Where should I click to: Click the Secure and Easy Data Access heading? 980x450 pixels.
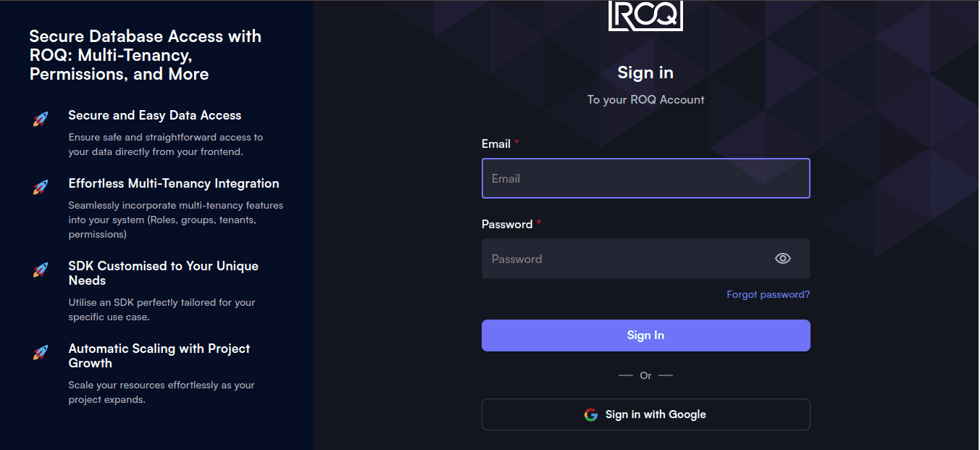coord(155,115)
